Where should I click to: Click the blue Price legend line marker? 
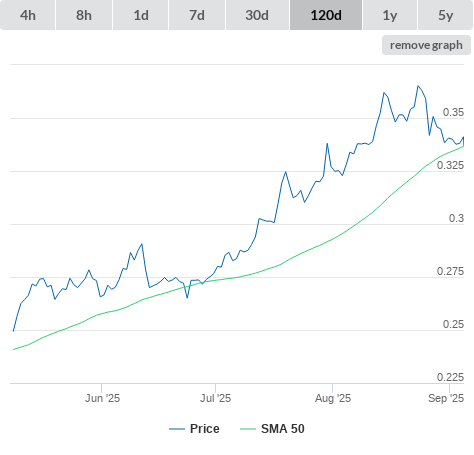[x=177, y=429]
